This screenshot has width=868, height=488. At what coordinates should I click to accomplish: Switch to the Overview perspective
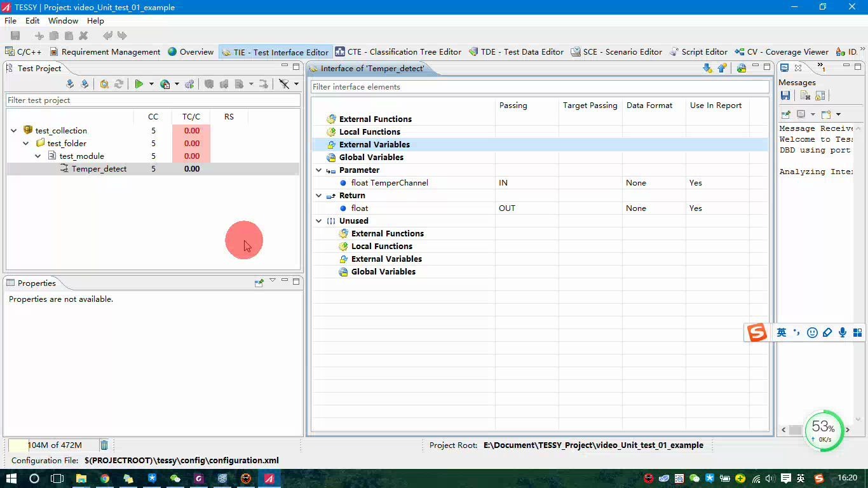click(x=191, y=52)
